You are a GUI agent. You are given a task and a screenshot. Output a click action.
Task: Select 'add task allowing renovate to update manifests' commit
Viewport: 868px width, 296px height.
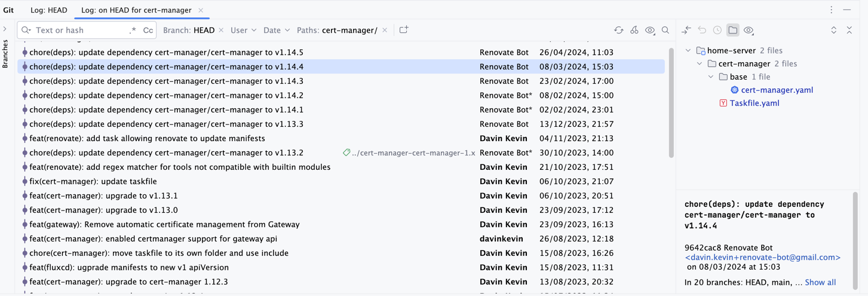[341, 139]
